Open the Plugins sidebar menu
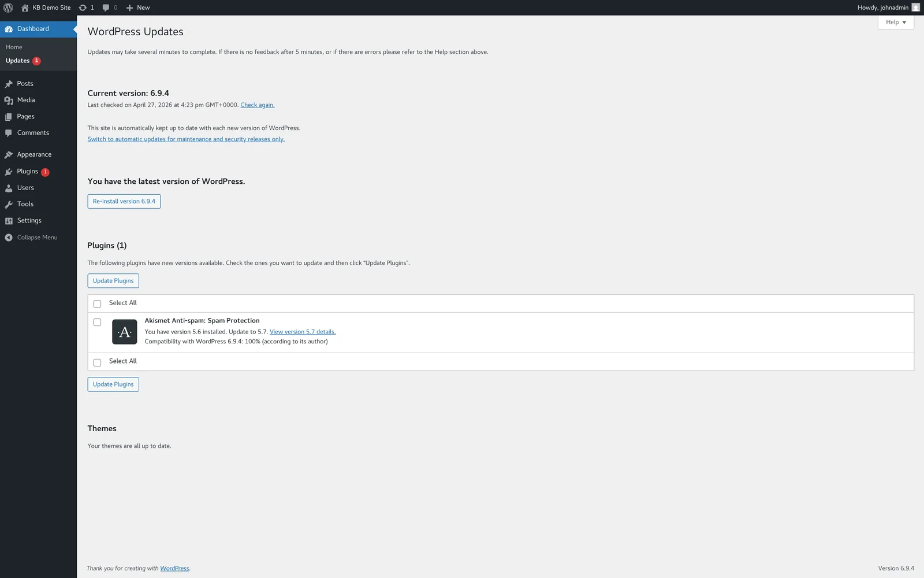 (38, 172)
